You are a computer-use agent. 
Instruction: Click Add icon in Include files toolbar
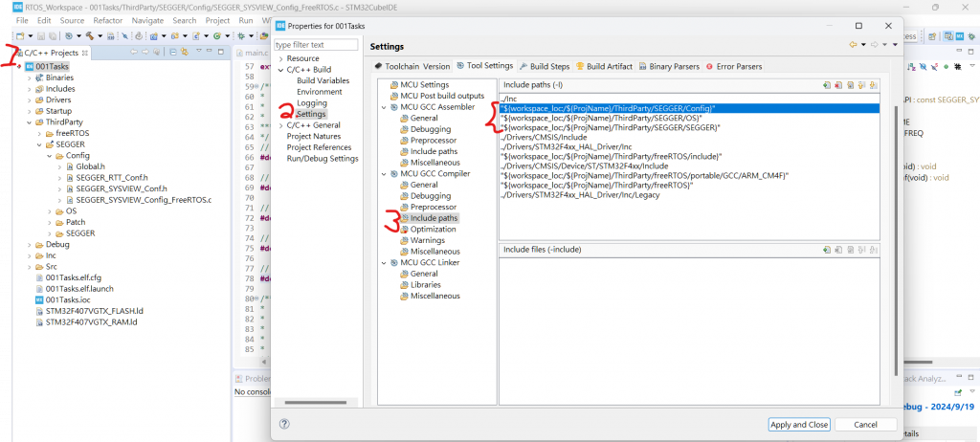[827, 250]
